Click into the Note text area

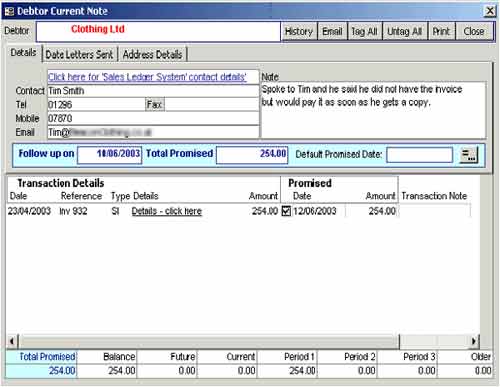click(x=373, y=110)
